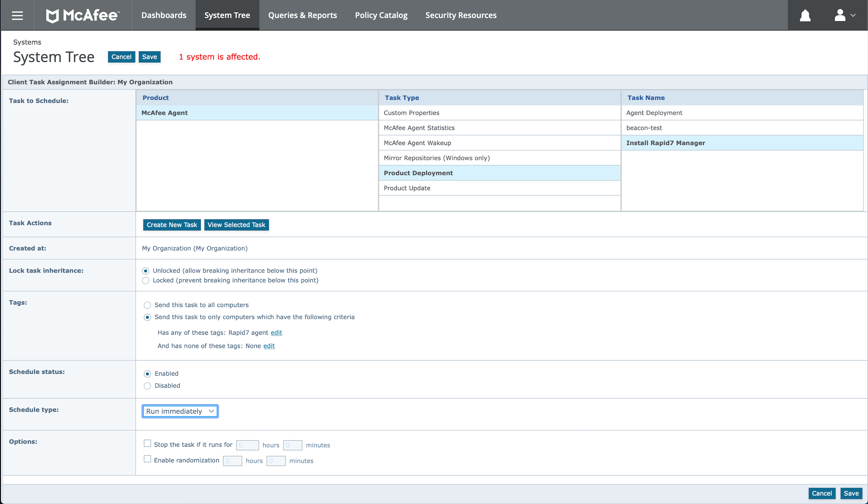
Task: Click the randomization hours input field
Action: click(x=232, y=461)
